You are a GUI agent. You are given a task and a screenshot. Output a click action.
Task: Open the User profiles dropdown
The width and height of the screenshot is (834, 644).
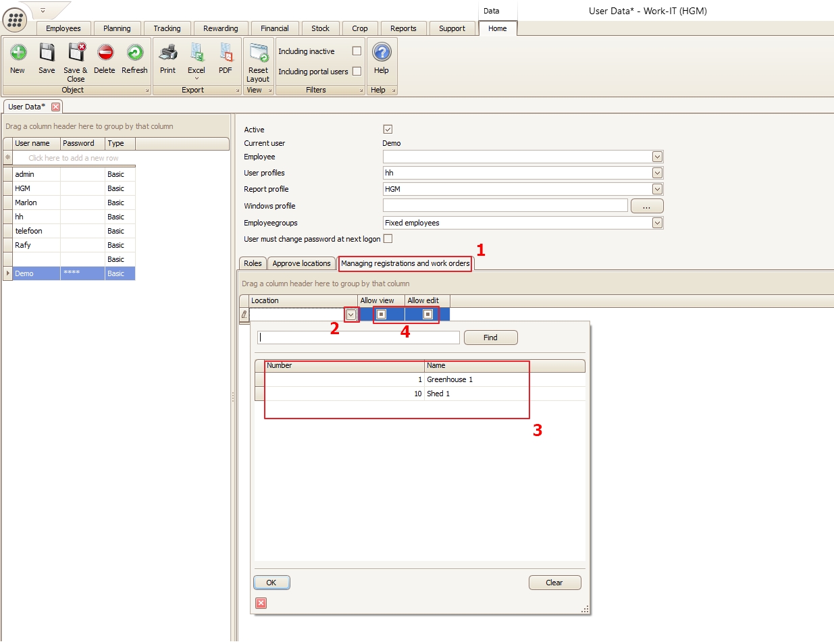tap(657, 173)
